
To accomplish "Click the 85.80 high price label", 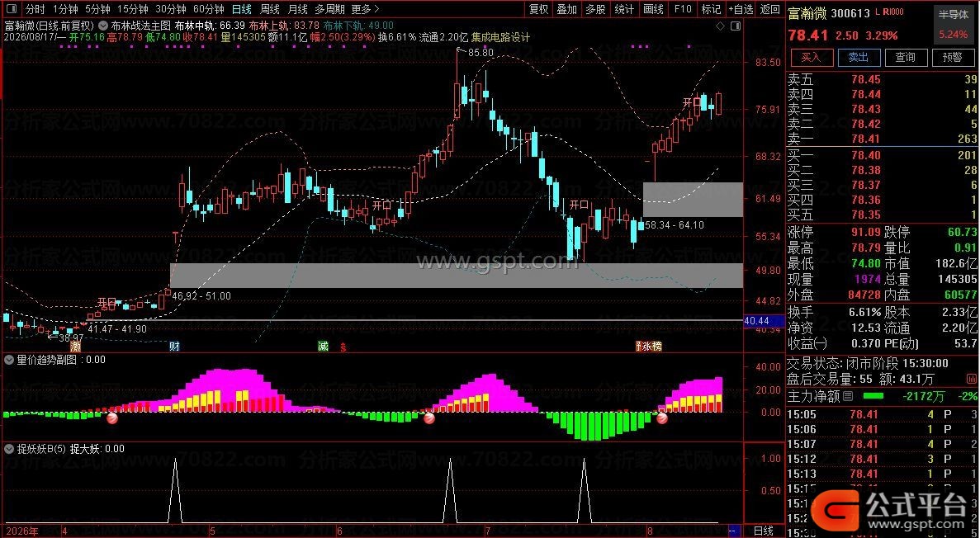I will point(481,53).
